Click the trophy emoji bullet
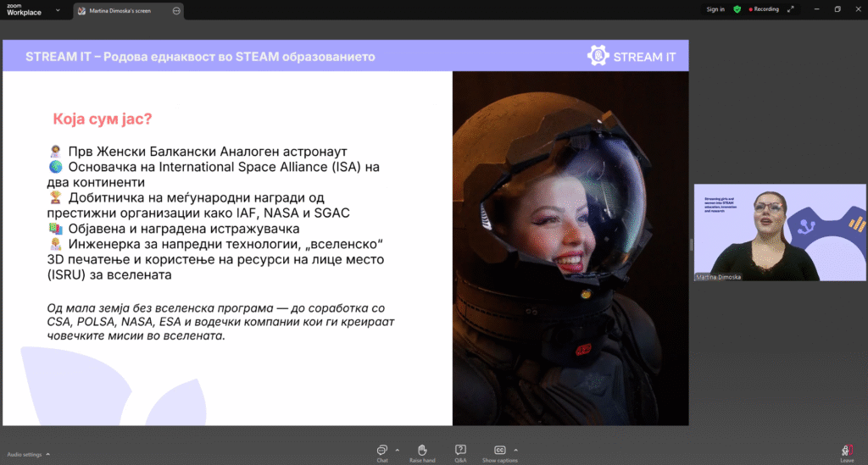The image size is (868, 465). click(x=55, y=197)
